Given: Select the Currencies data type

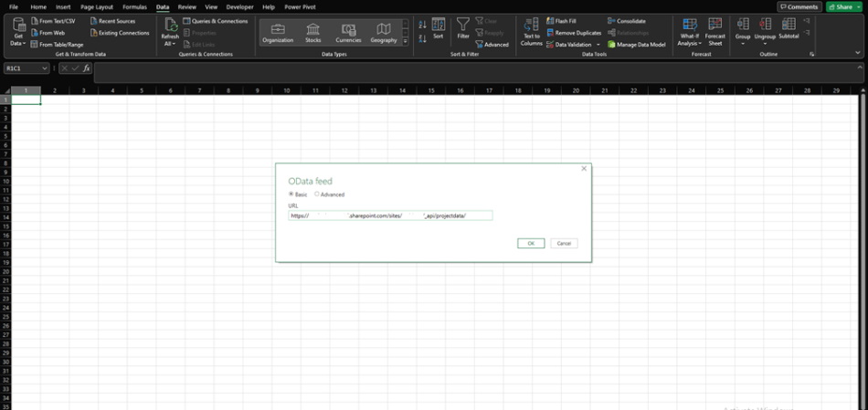Looking at the screenshot, I should (348, 33).
